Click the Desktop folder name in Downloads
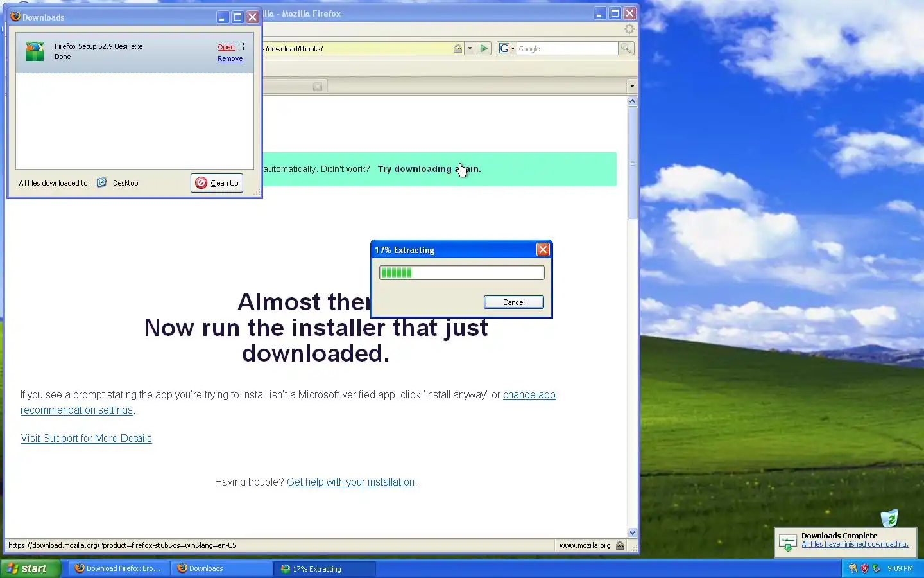Viewport: 924px width, 578px height. click(125, 183)
